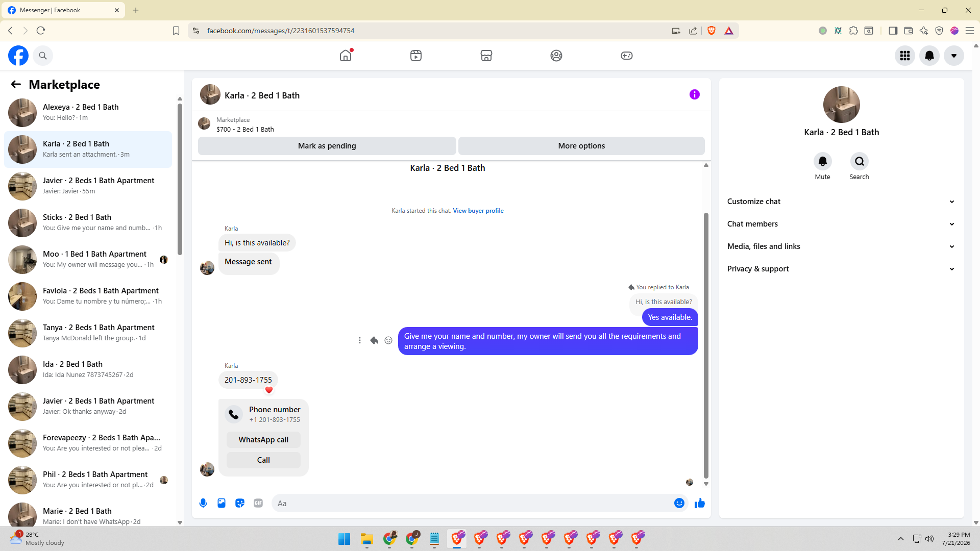Open the Marketplace storefront icon
This screenshot has width=980, height=551.
pos(486,56)
